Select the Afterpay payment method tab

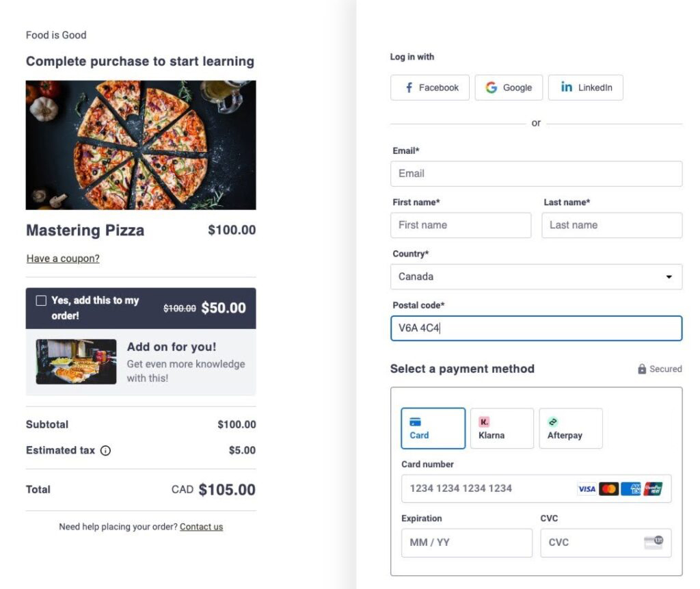point(571,428)
